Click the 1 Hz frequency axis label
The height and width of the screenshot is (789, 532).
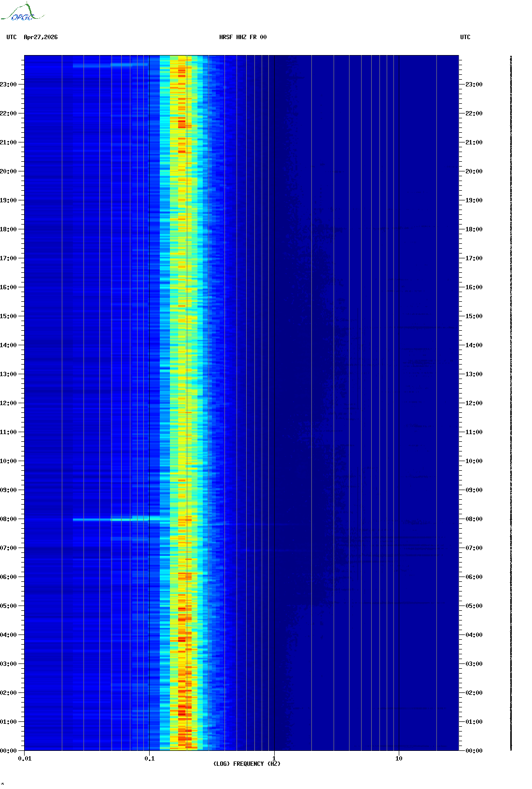[x=274, y=759]
